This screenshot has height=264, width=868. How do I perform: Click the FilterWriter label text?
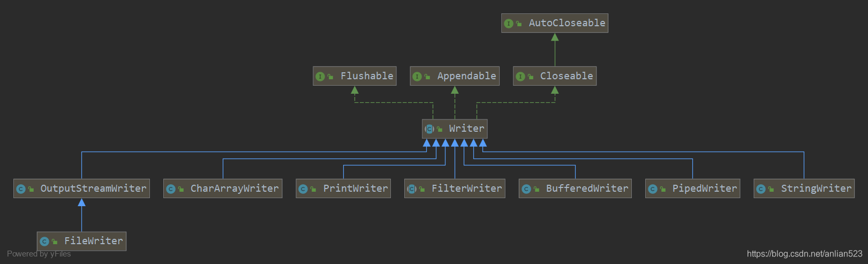467,188
